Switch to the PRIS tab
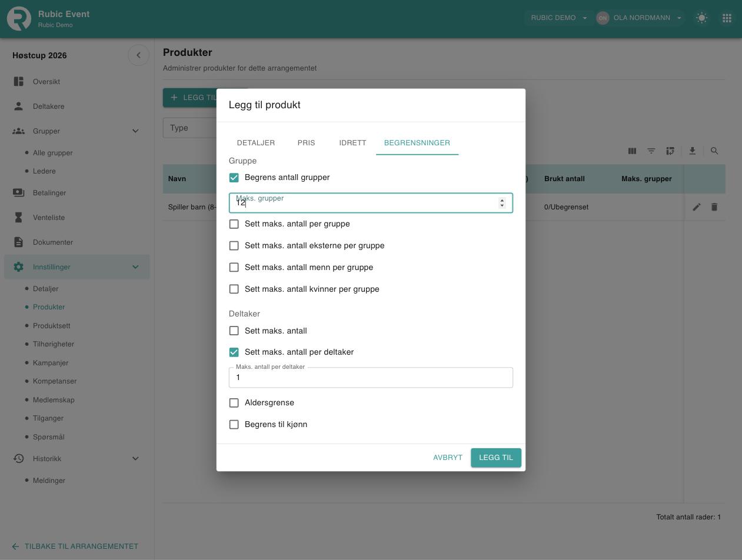742x560 pixels. tap(306, 143)
